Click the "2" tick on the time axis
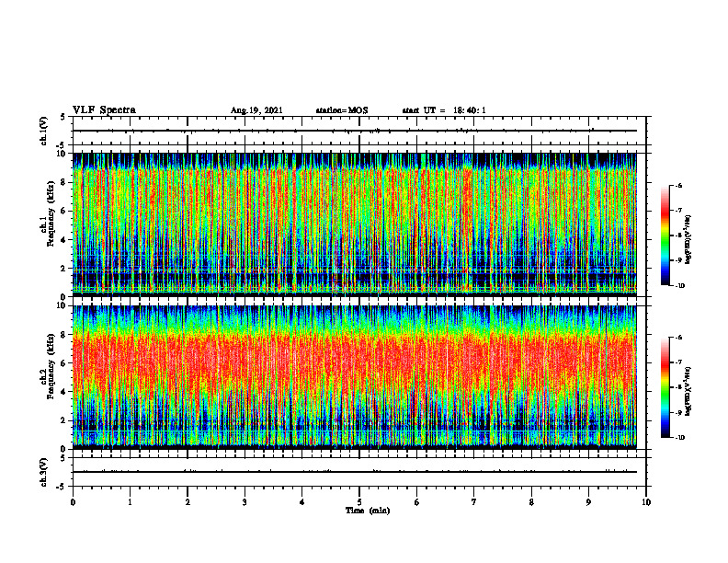The height and width of the screenshot is (563, 728). pyautogui.click(x=188, y=502)
